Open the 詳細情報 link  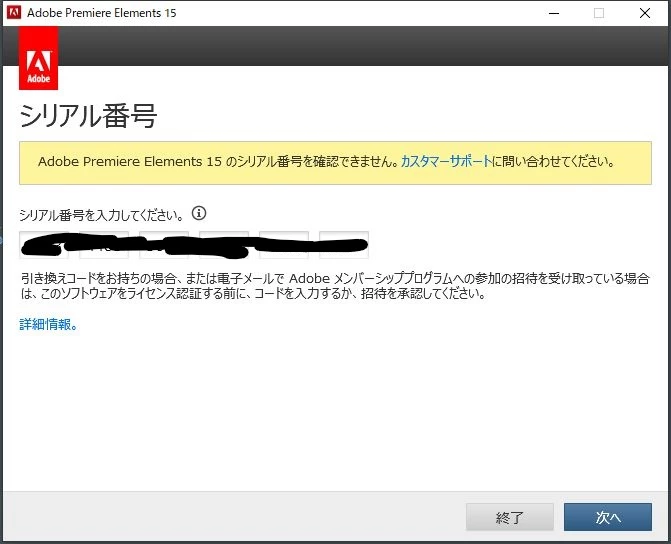pos(48,324)
